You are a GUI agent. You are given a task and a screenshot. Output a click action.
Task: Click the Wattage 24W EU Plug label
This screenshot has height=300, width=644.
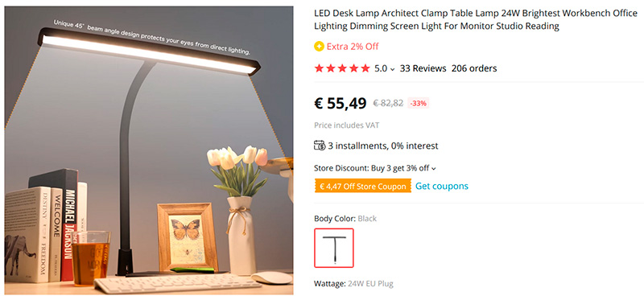pos(353,284)
